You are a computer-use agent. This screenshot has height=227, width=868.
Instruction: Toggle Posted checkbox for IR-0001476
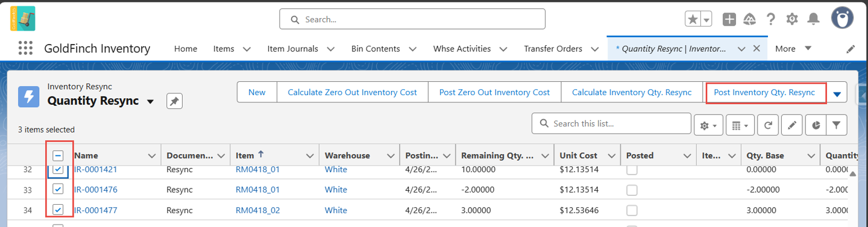coord(632,190)
